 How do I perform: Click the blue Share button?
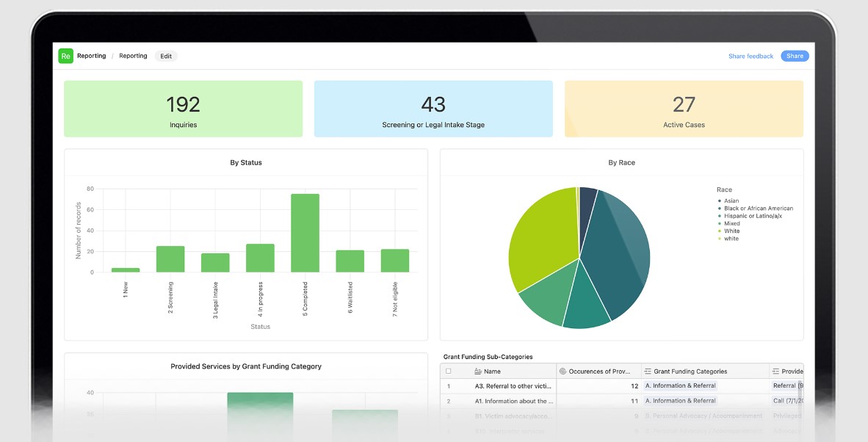795,56
